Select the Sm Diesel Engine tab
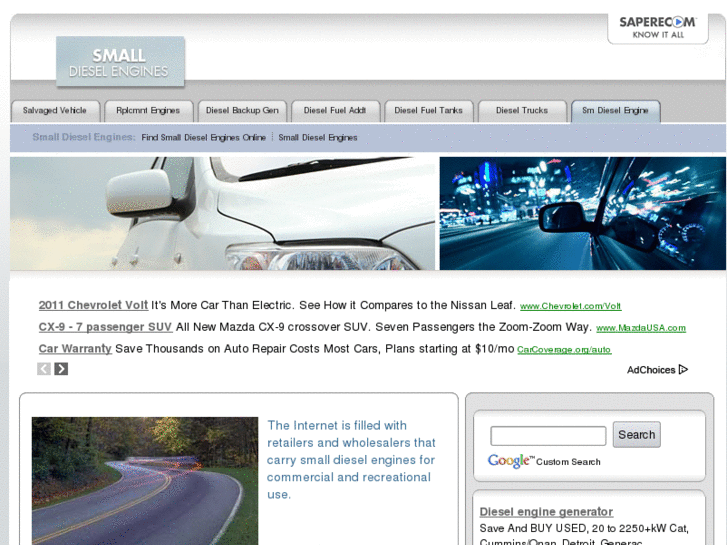The width and height of the screenshot is (727, 545). (615, 111)
